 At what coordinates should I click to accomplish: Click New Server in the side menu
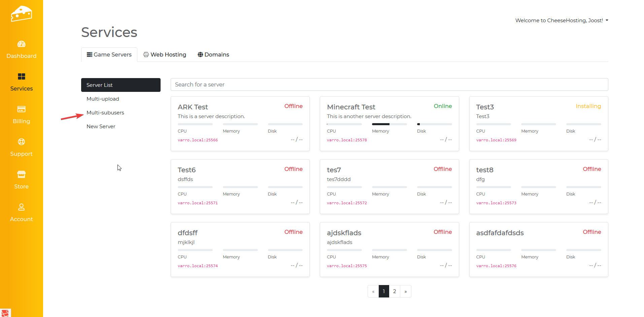[101, 127]
